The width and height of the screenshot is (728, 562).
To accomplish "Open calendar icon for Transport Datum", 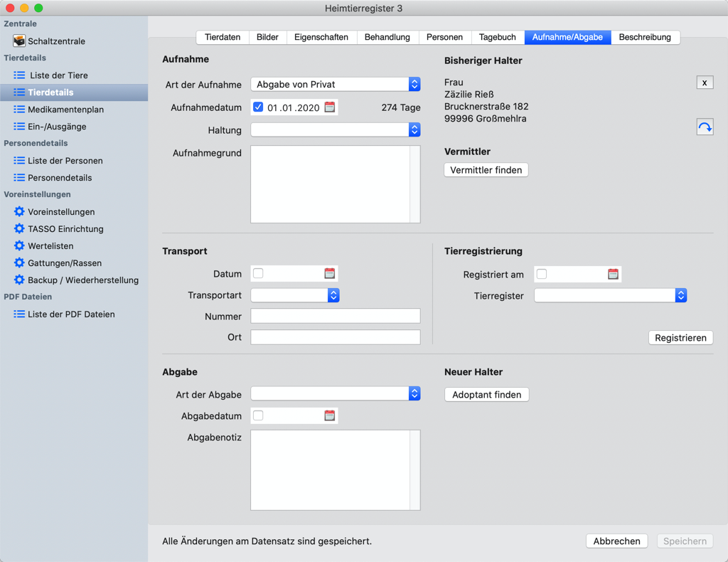I will pos(330,274).
